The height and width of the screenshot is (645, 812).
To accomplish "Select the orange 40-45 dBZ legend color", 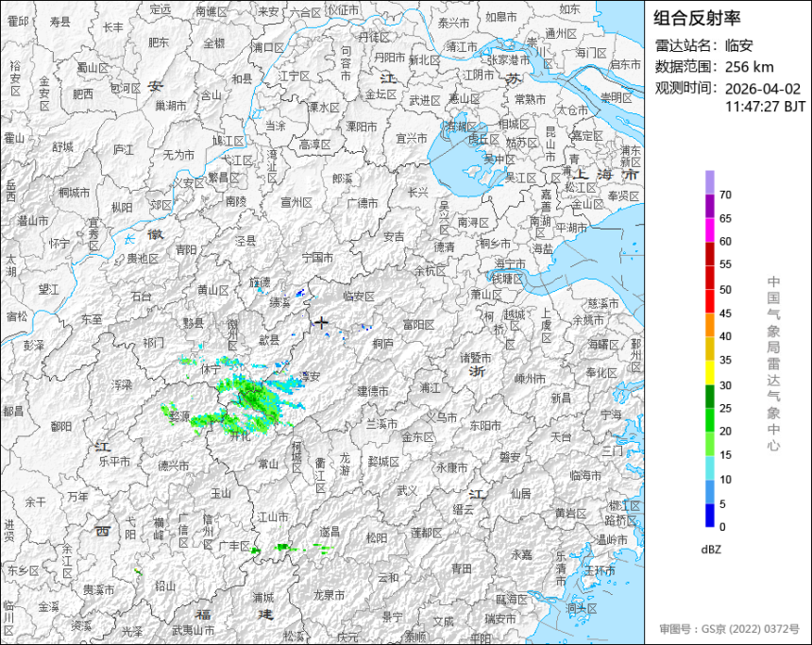I will click(x=709, y=325).
